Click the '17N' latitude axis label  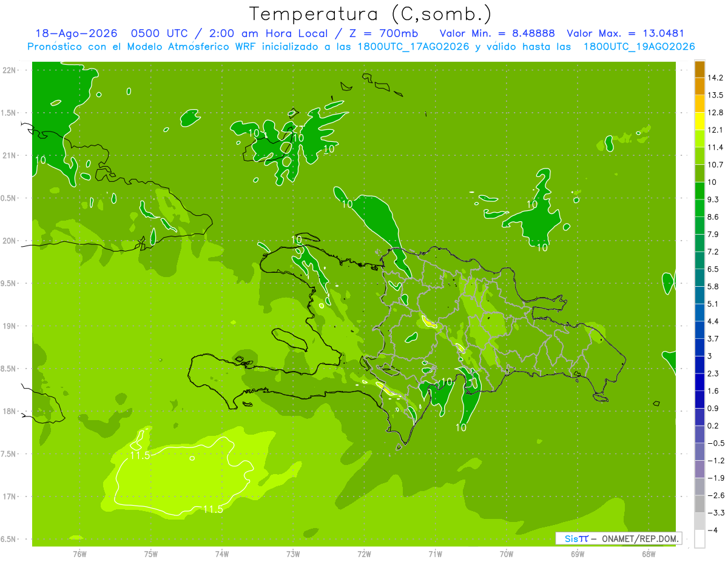point(9,497)
